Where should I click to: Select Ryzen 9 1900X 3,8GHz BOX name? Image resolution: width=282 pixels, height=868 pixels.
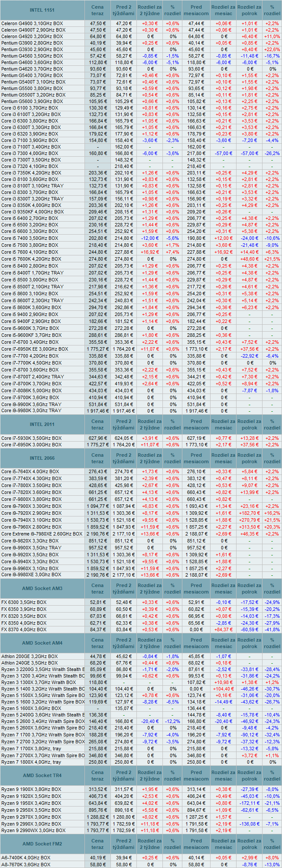click(x=31, y=789)
